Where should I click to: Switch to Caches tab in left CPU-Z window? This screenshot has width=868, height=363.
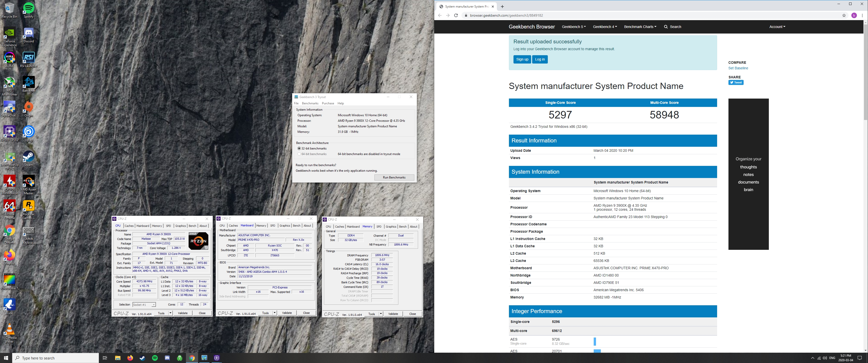point(129,226)
